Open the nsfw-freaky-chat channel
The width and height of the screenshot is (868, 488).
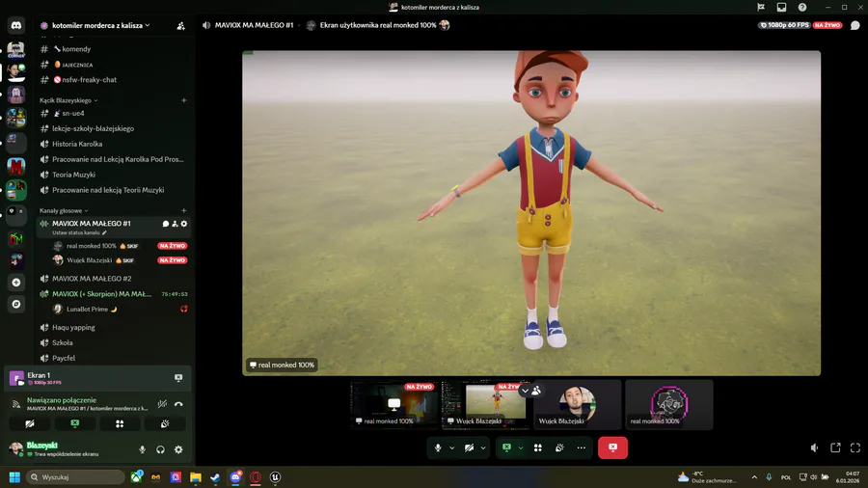[114, 80]
